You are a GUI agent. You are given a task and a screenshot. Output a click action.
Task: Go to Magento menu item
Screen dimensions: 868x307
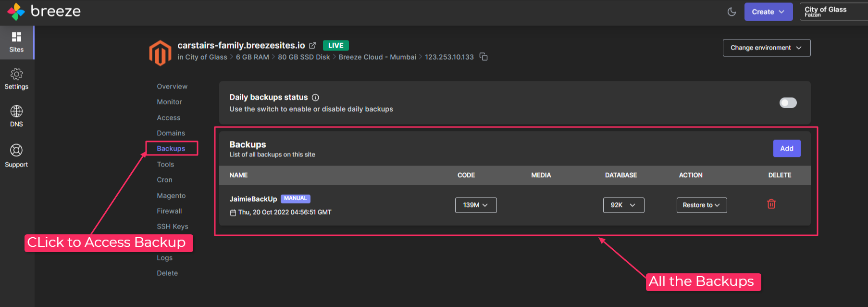[x=171, y=196]
